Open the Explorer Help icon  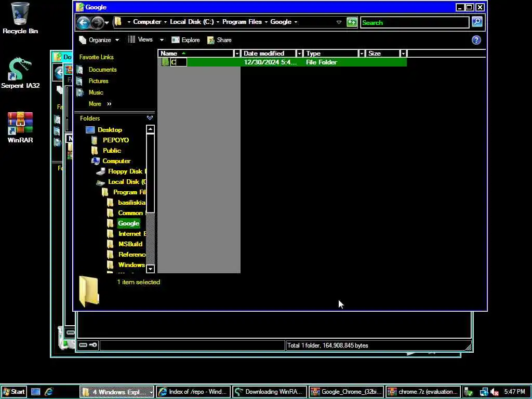pyautogui.click(x=476, y=40)
